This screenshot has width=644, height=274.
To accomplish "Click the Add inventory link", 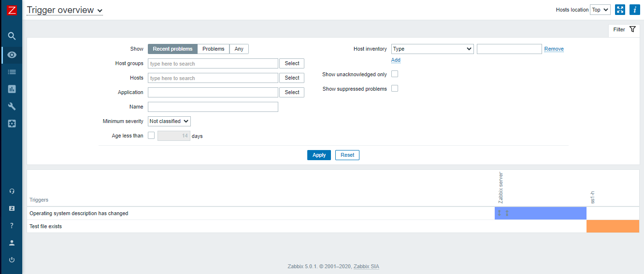I will 396,60.
